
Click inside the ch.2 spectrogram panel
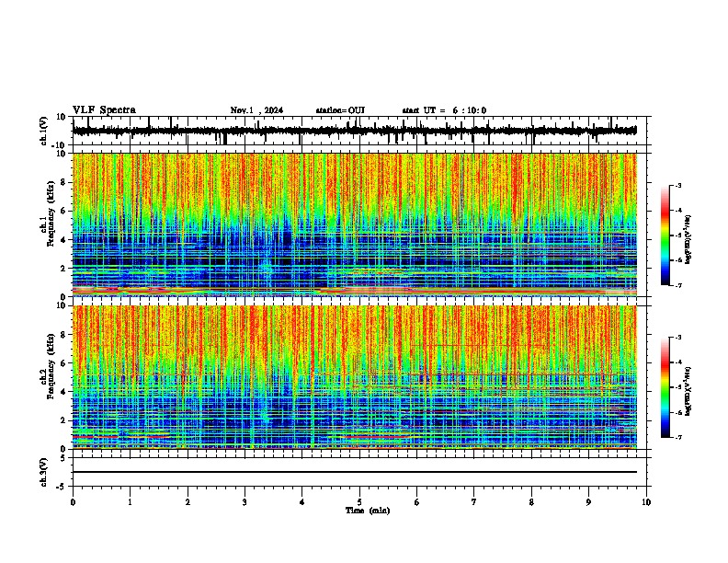[x=355, y=377]
